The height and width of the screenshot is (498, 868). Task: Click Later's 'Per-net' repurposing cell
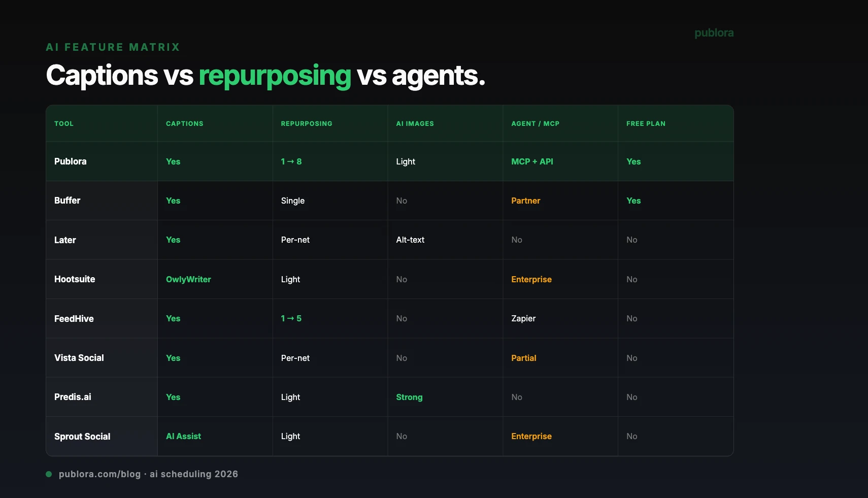point(295,240)
